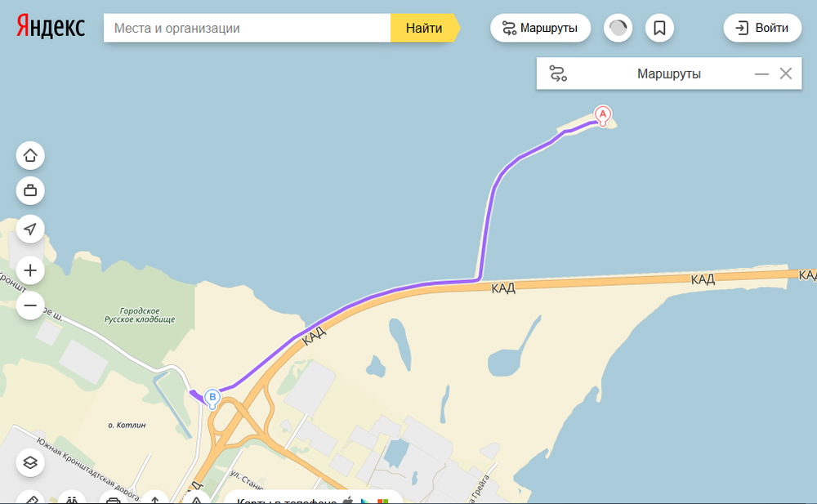Click the Городское Русское кладбище label
Screen dimensions: 817x504
(140, 315)
